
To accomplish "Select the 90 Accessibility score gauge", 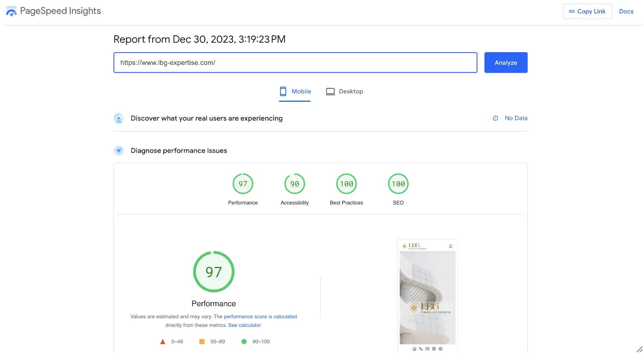I will 294,184.
